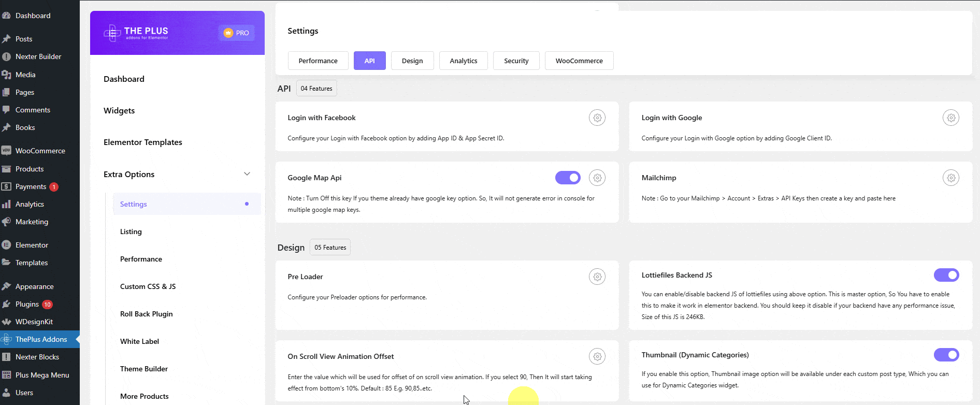Open Mailchimp settings gear icon
This screenshot has width=980, height=405.
tap(951, 178)
